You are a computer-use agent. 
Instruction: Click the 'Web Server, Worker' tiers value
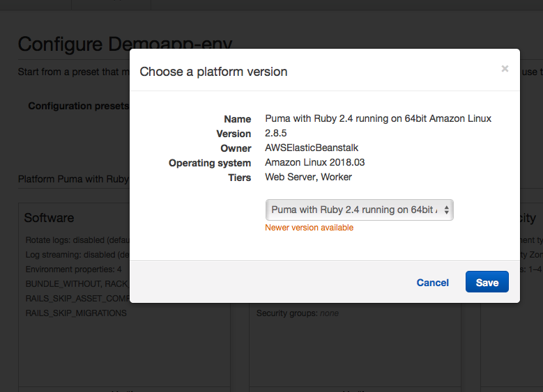click(308, 177)
